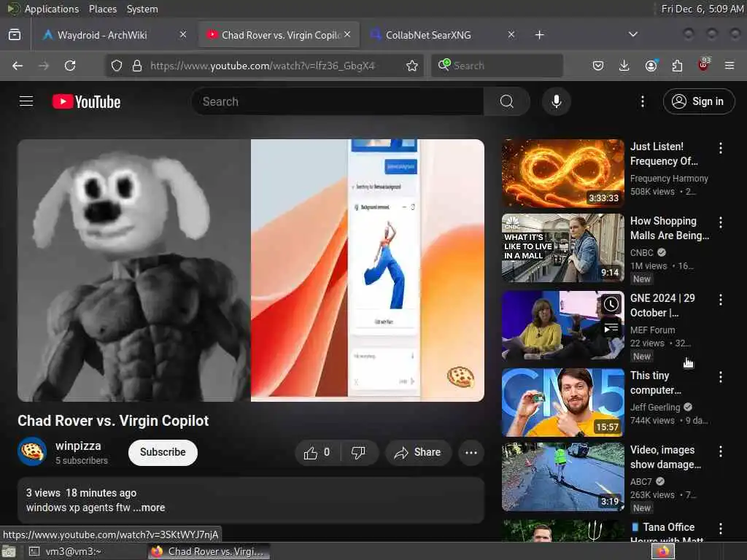
Task: Add GNE 2024 video to Watch later
Action: tap(611, 304)
